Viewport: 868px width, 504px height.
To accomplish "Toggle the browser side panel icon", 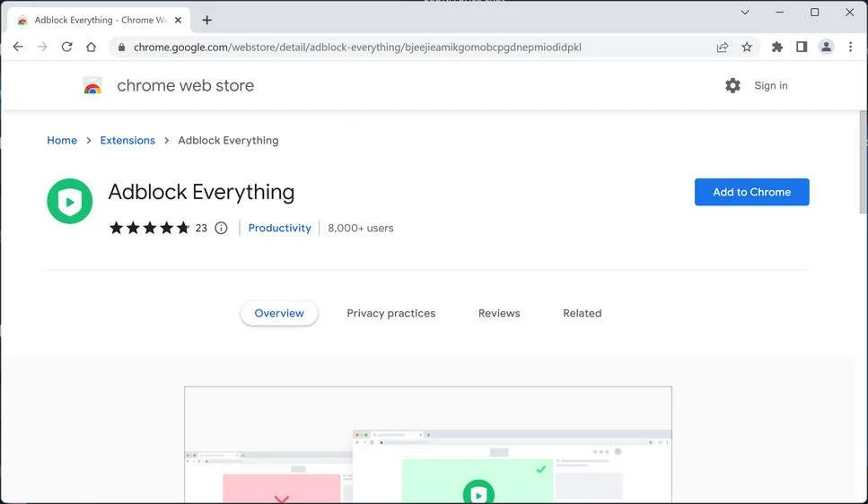I will 802,47.
